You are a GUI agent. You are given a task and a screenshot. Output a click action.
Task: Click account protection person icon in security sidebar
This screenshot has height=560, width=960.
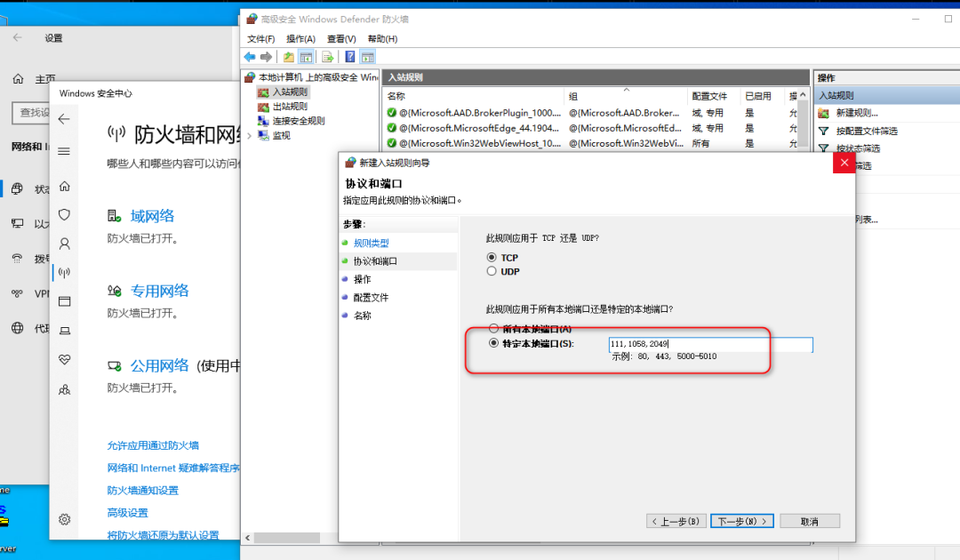pyautogui.click(x=64, y=244)
